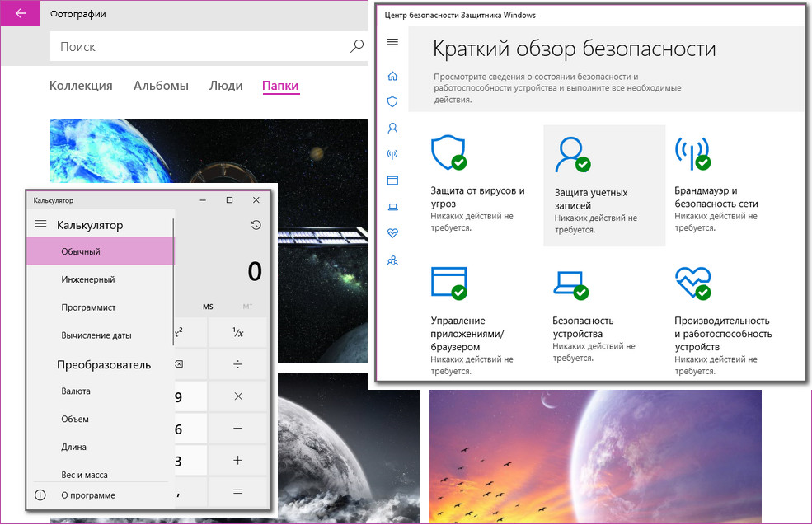This screenshot has width=812, height=525.
Task: Select Вычисление даты in Calculator menu
Action: [100, 335]
